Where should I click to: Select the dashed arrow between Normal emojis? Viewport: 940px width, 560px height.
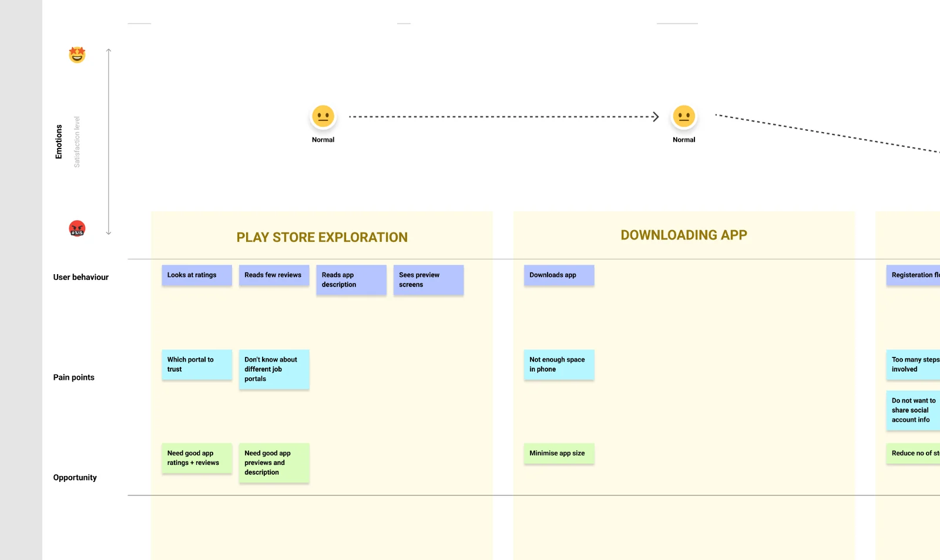click(x=504, y=117)
